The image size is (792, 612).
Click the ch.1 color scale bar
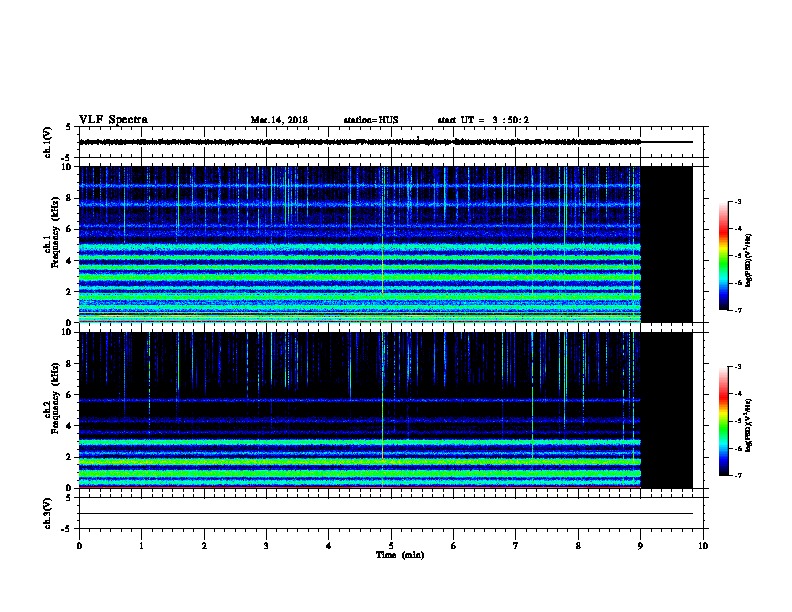[x=723, y=256]
